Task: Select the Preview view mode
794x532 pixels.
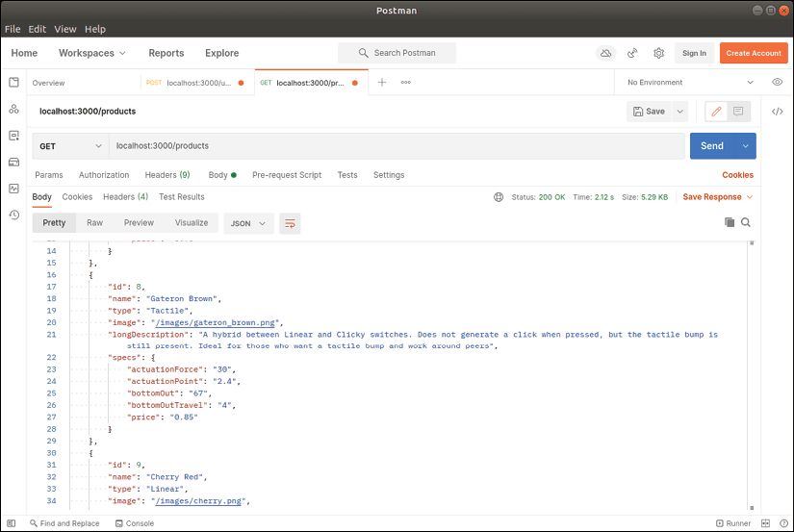Action: tap(139, 223)
